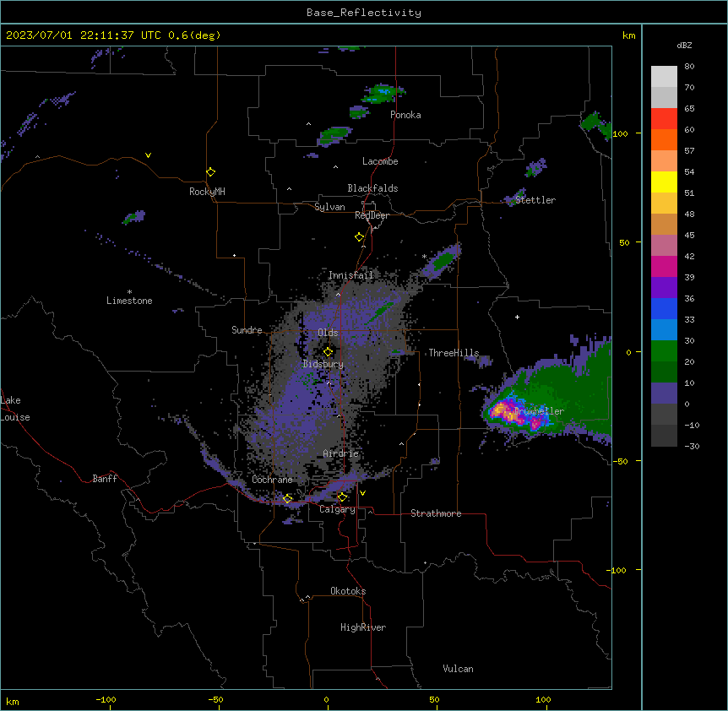Click the yellow diamond marker above RockyMH

coord(211,171)
